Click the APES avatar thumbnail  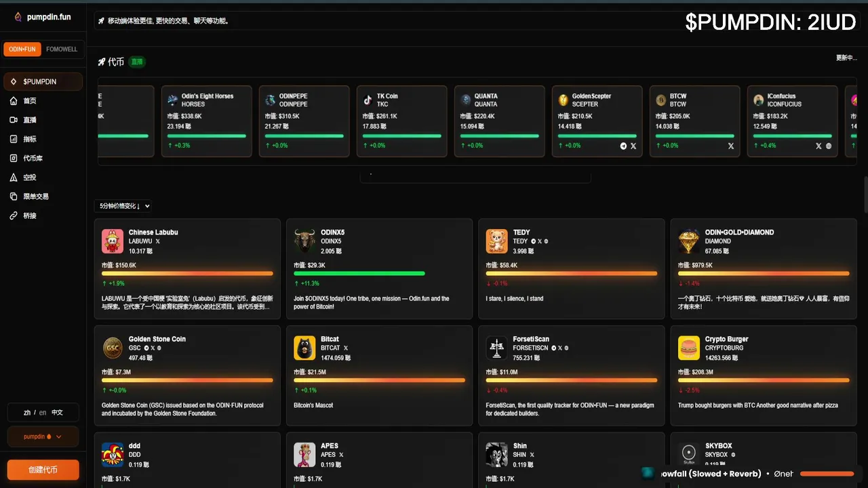coord(304,455)
